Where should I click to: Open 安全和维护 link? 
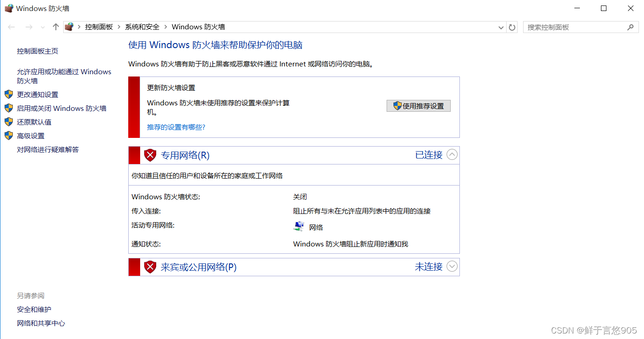click(x=34, y=310)
